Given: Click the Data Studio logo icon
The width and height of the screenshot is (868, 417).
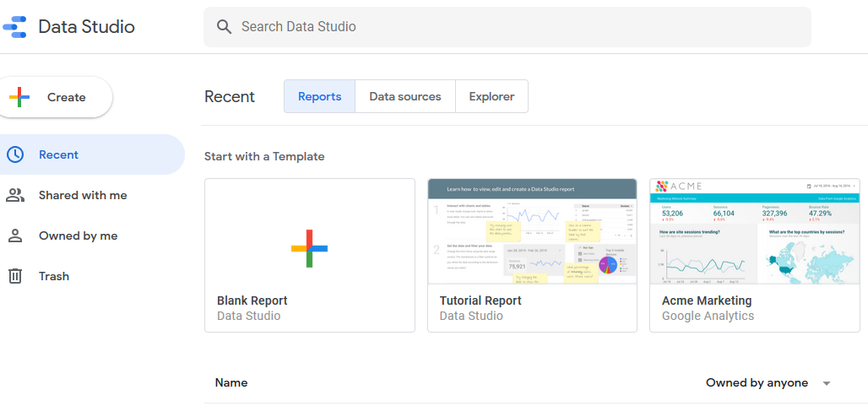Looking at the screenshot, I should pos(15,27).
